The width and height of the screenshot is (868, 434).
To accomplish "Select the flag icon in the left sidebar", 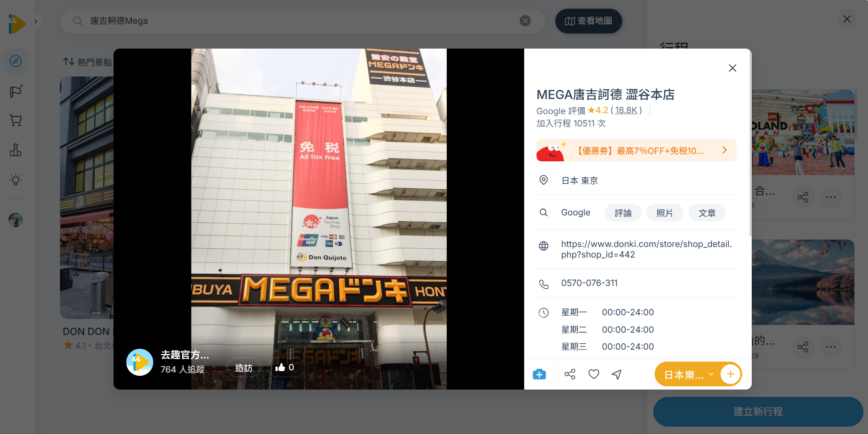I will [16, 91].
